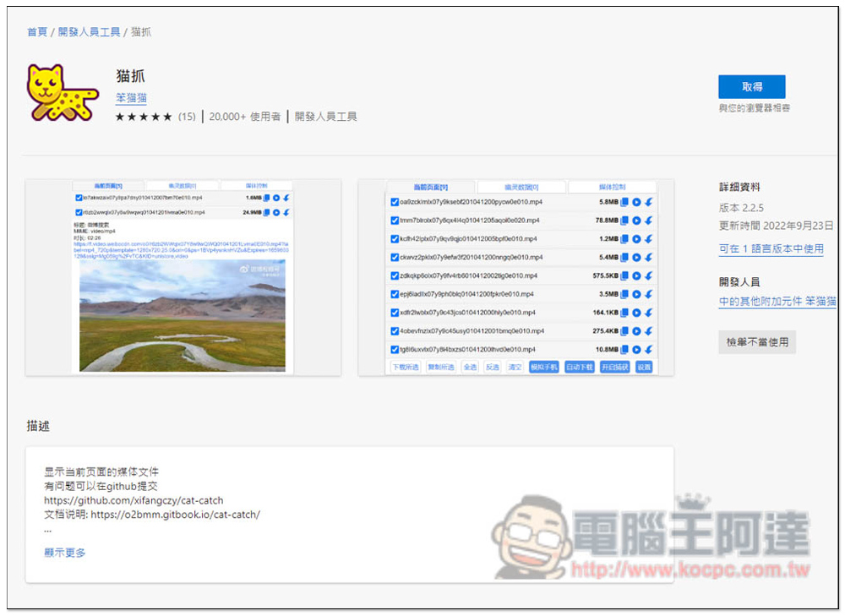Click the download arrow for the 275.4KB file

pos(648,331)
